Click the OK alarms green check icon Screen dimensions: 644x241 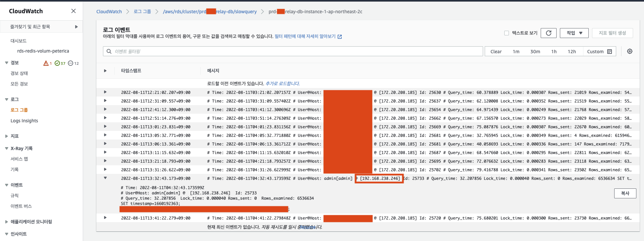click(x=57, y=63)
